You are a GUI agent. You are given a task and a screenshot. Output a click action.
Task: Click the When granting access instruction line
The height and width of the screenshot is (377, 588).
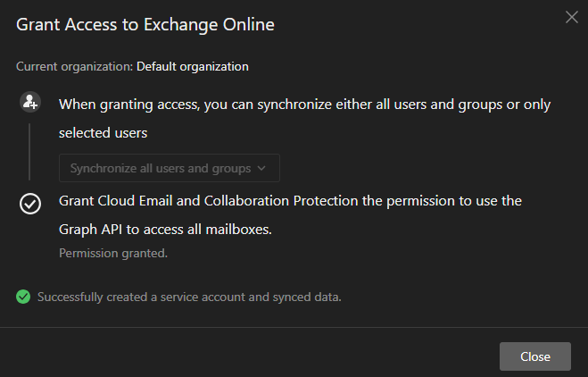point(304,105)
